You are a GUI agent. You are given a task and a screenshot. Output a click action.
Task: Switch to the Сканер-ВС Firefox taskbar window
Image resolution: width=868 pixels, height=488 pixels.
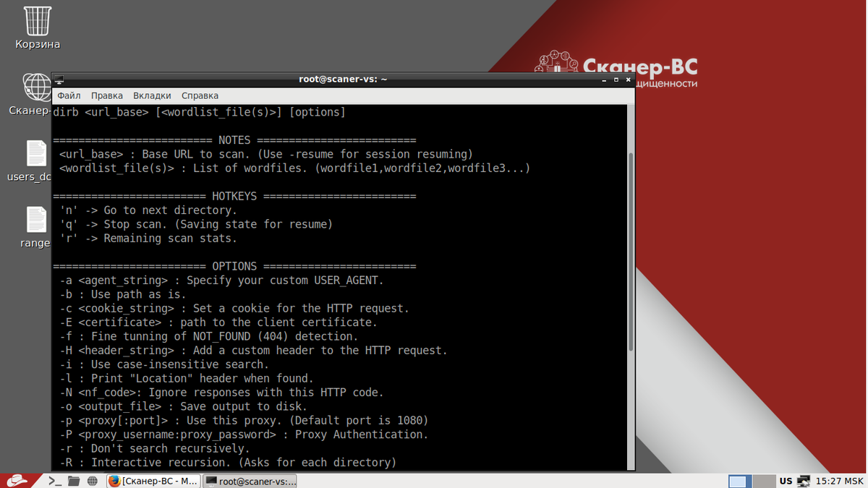(x=152, y=481)
